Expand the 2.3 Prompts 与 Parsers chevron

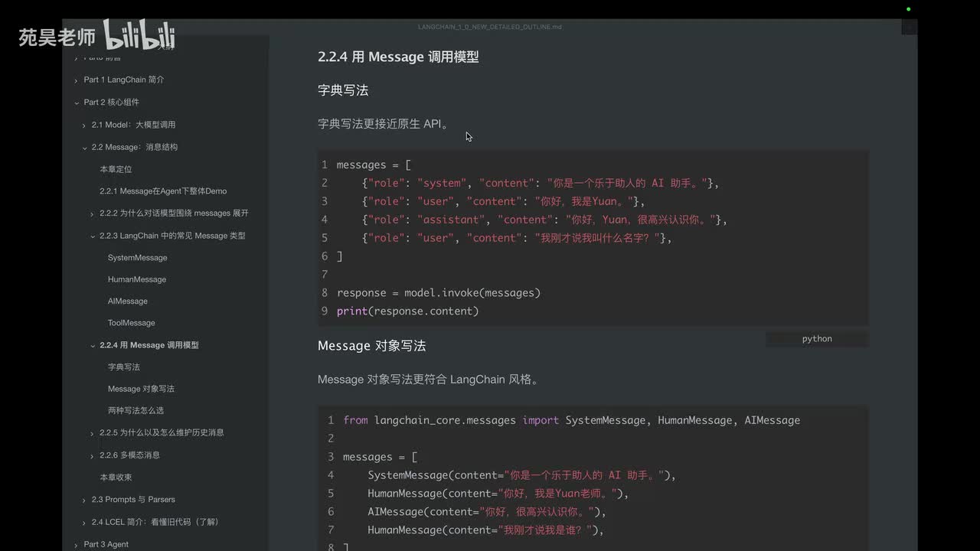[84, 500]
